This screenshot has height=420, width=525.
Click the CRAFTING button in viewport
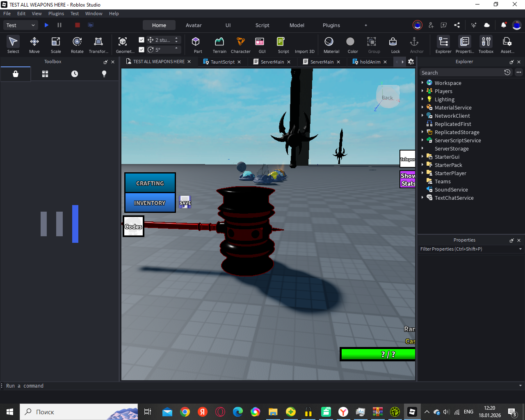(150, 183)
